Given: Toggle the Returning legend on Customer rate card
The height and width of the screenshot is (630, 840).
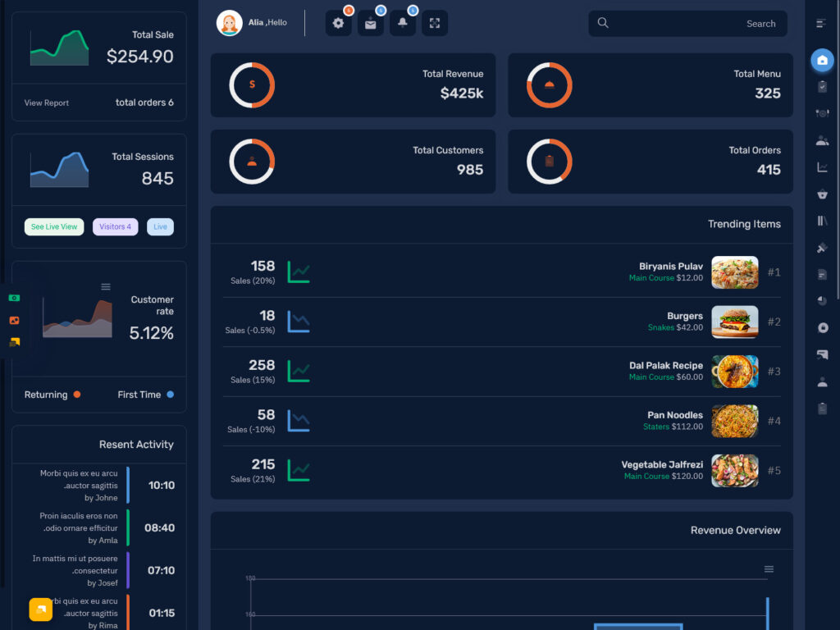Looking at the screenshot, I should 52,395.
